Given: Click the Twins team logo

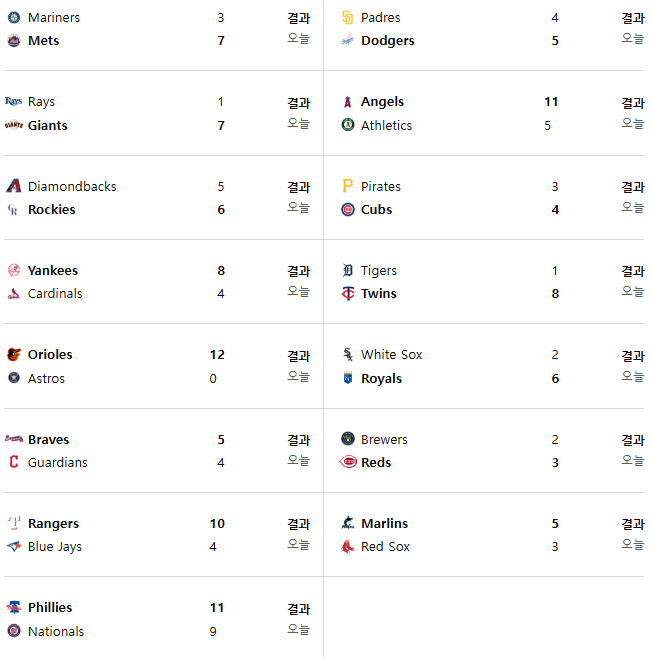Looking at the screenshot, I should [x=348, y=293].
